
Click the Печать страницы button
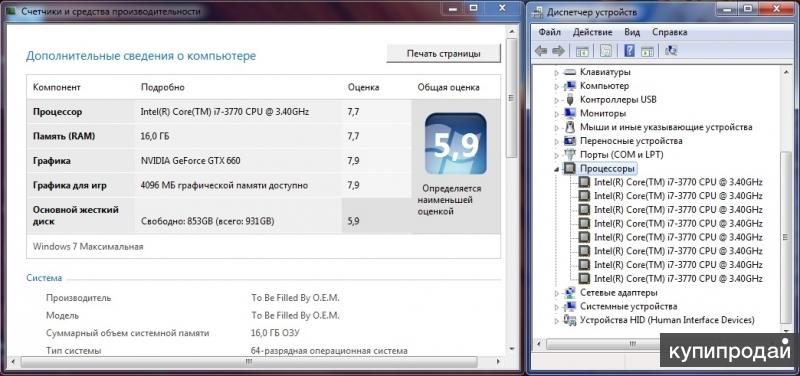point(443,54)
